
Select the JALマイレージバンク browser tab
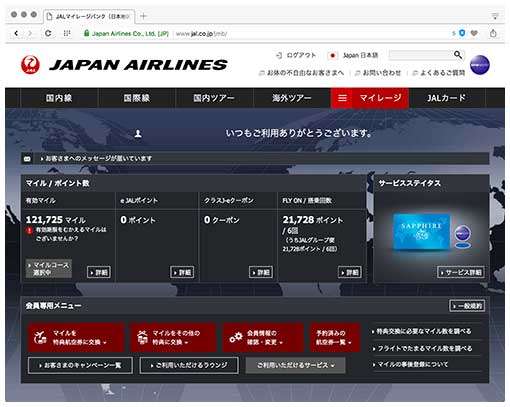[89, 16]
